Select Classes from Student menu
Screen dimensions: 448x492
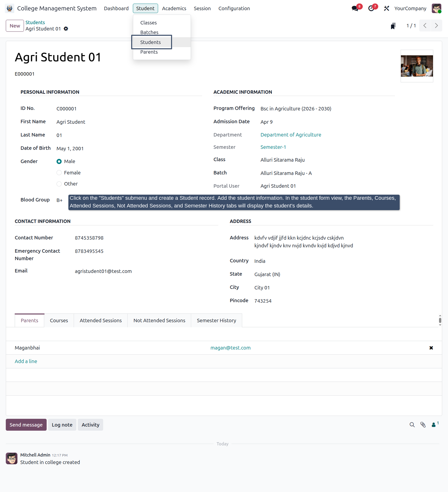pyautogui.click(x=148, y=23)
